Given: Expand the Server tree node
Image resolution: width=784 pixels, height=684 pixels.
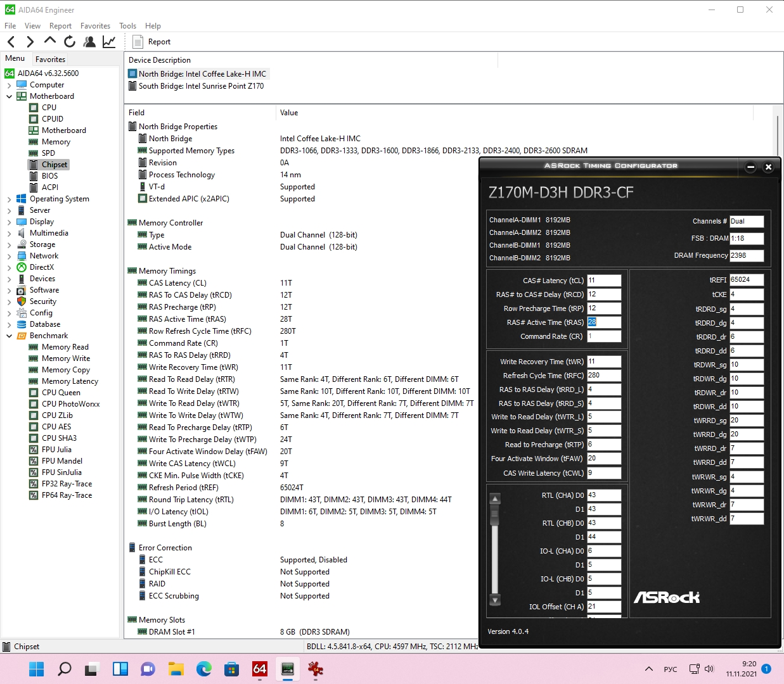Looking at the screenshot, I should pos(9,210).
